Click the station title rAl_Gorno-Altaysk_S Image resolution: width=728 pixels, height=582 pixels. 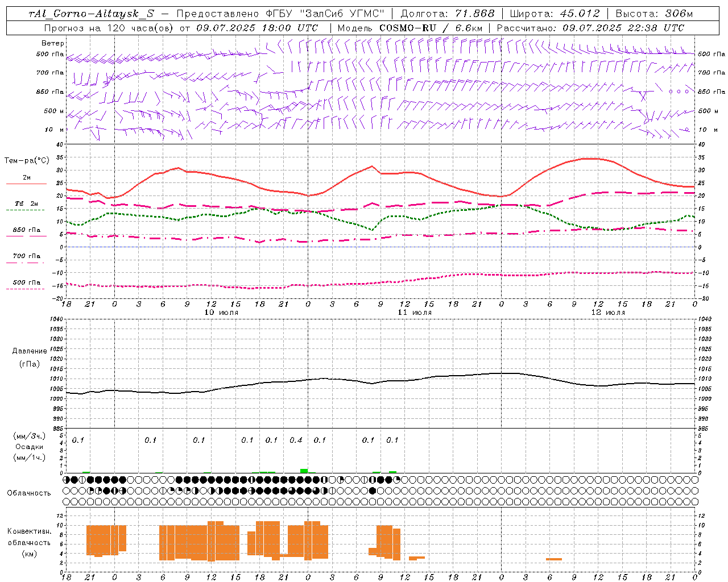[x=91, y=14]
